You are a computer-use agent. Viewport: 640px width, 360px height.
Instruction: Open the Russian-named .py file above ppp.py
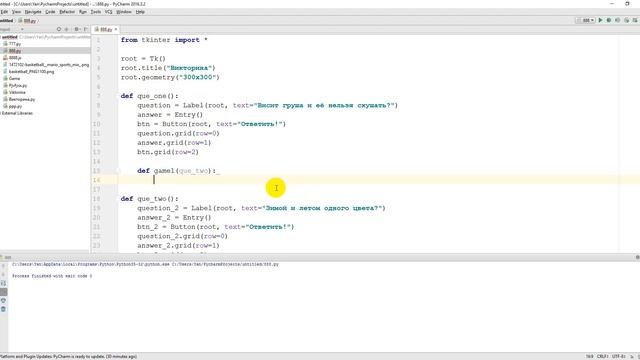coord(22,99)
